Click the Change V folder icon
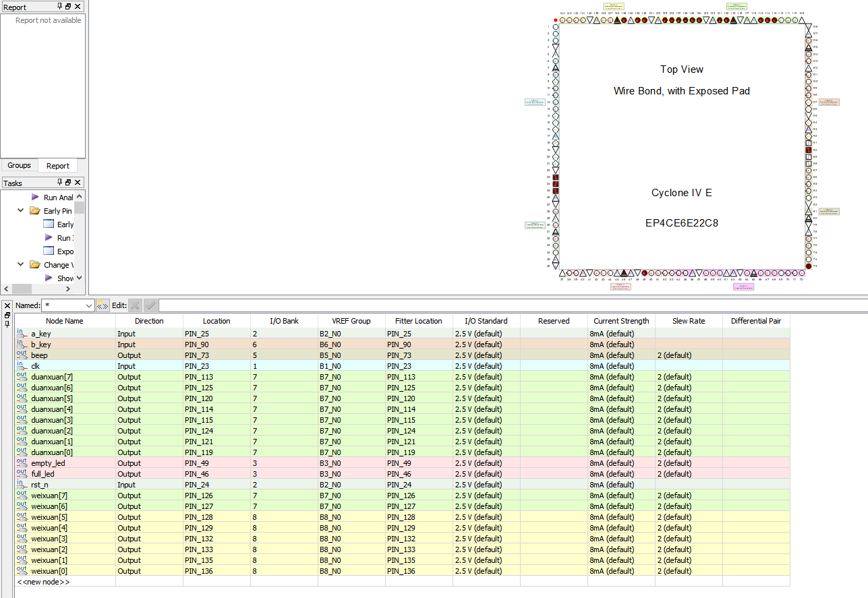 (x=35, y=264)
